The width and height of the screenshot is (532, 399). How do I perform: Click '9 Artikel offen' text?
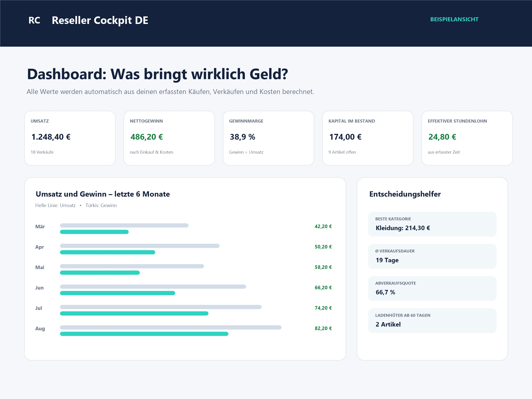pyautogui.click(x=342, y=152)
